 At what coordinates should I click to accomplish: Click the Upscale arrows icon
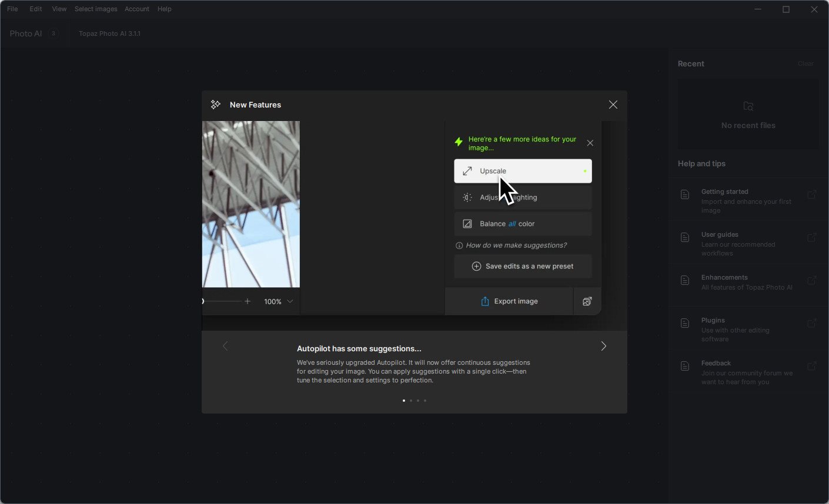[467, 171]
